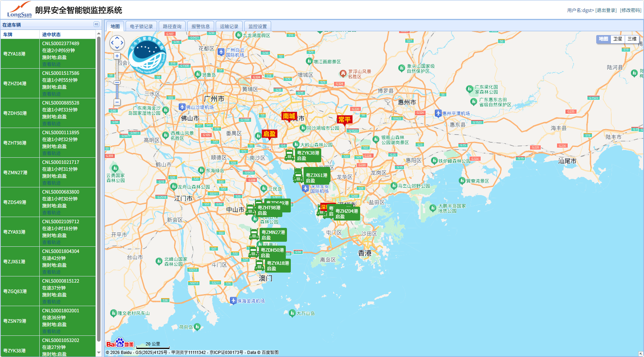644x357 pixels.
Task: Open the 报警信息 tab
Action: 200,26
